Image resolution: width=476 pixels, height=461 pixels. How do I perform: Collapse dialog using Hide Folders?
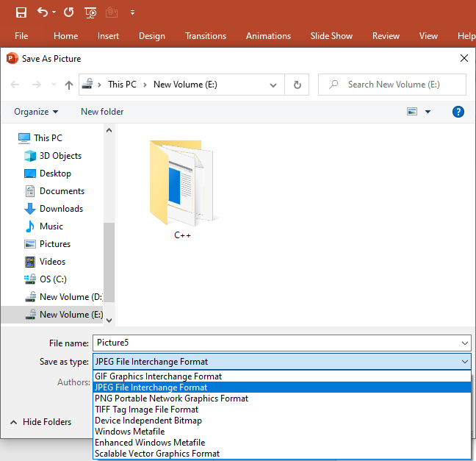coord(41,422)
